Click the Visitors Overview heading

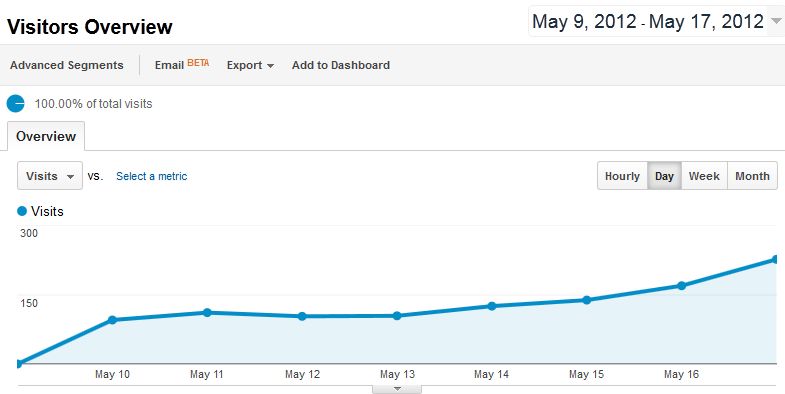pyautogui.click(x=90, y=27)
